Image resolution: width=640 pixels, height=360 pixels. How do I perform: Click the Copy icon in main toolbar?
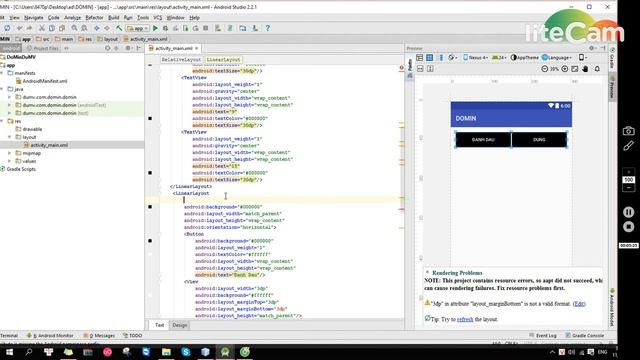point(52,28)
